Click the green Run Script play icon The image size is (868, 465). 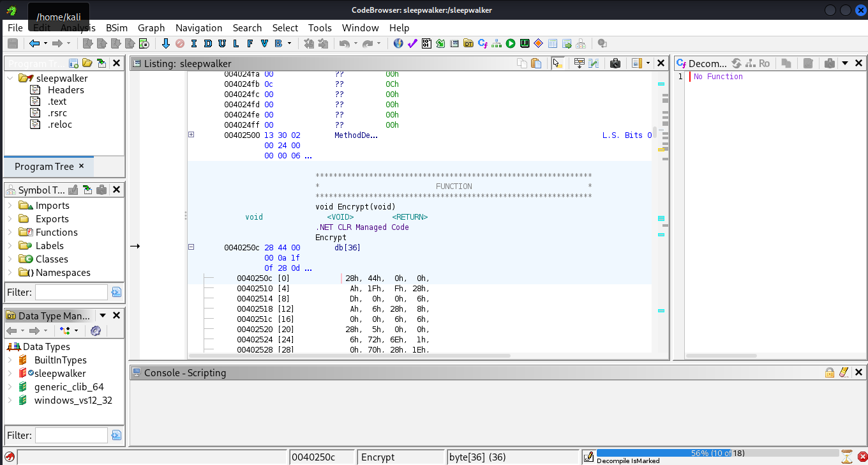click(x=511, y=43)
